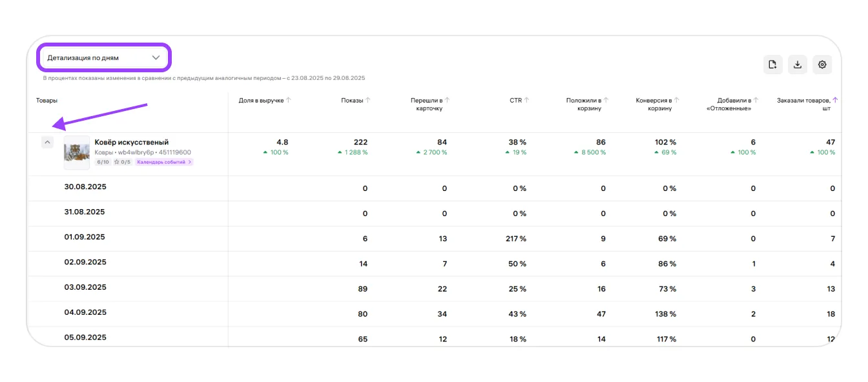Sort by CTR column arrow
868x382 pixels.
pyautogui.click(x=527, y=100)
